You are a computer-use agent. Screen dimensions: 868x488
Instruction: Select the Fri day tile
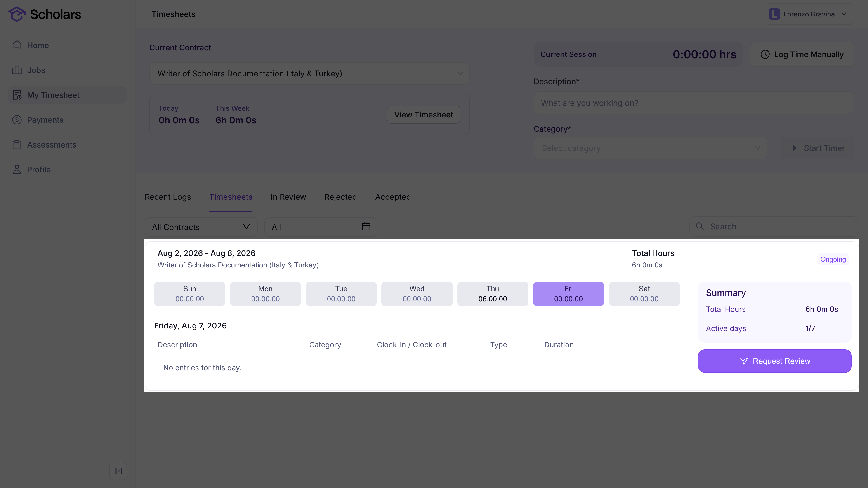pos(568,294)
